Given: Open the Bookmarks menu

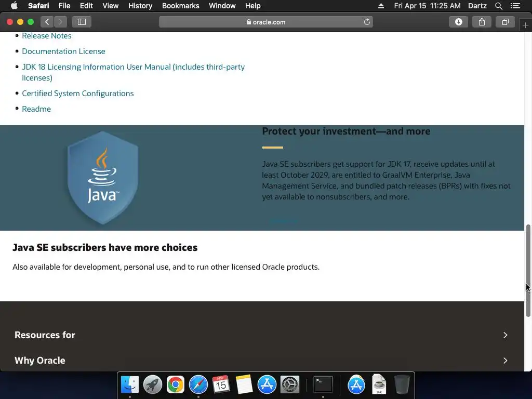Looking at the screenshot, I should pyautogui.click(x=180, y=6).
